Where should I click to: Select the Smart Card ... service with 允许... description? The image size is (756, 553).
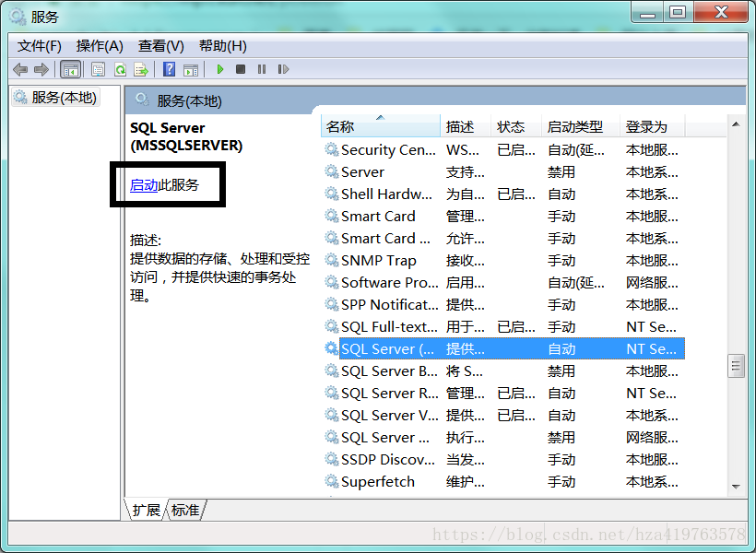pyautogui.click(x=502, y=238)
